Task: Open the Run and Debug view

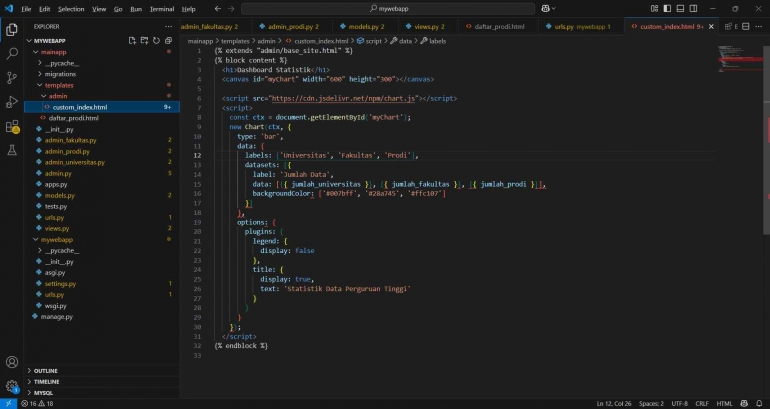Action: (12, 102)
